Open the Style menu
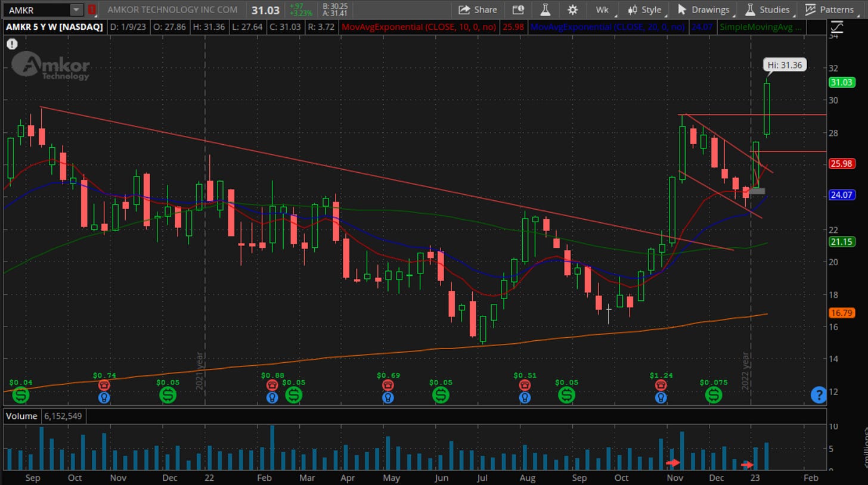This screenshot has height=485, width=868. tap(644, 10)
